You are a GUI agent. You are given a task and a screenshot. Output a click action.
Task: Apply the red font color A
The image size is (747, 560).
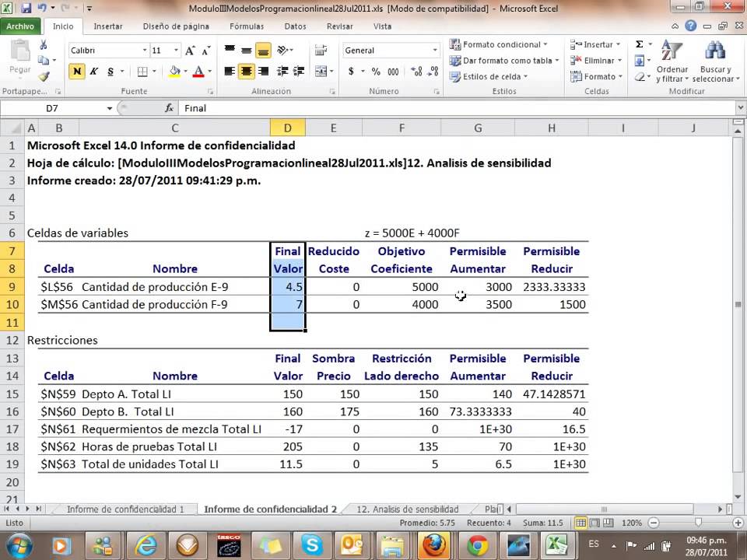click(198, 72)
